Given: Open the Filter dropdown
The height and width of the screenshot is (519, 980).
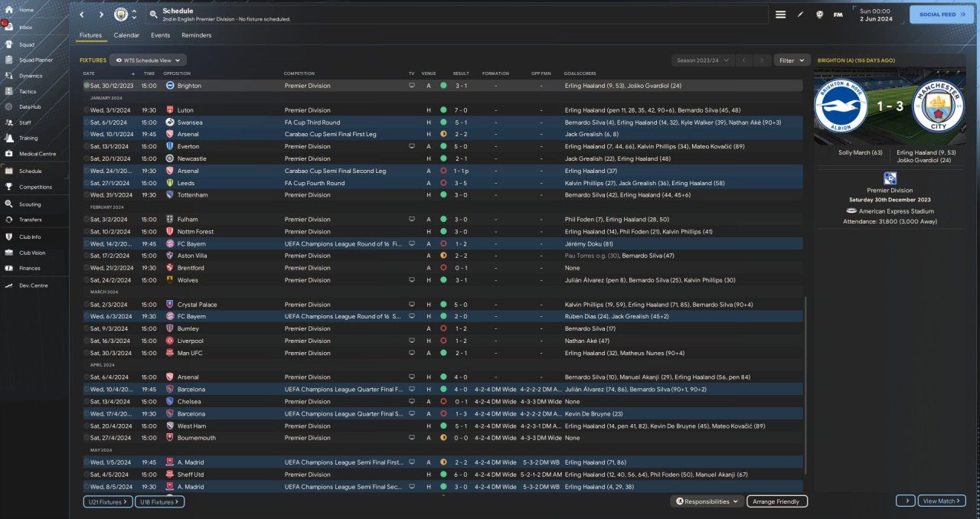Looking at the screenshot, I should tap(792, 60).
